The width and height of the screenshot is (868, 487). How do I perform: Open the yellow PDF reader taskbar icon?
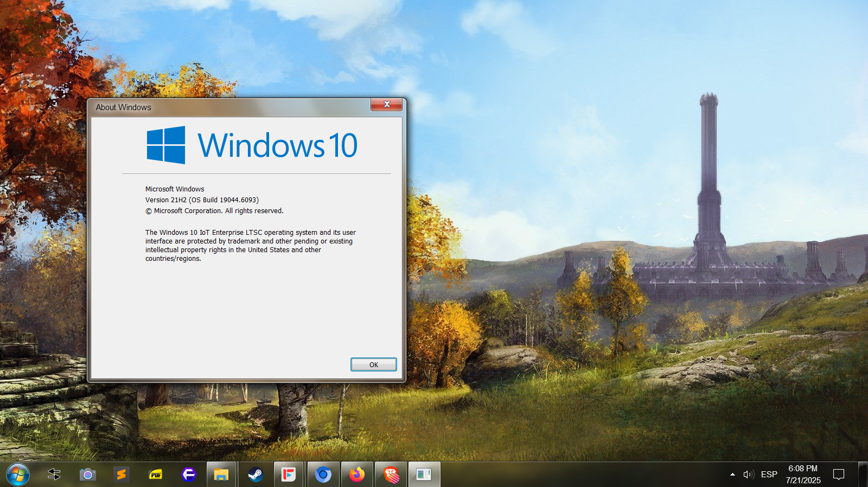pos(155,475)
